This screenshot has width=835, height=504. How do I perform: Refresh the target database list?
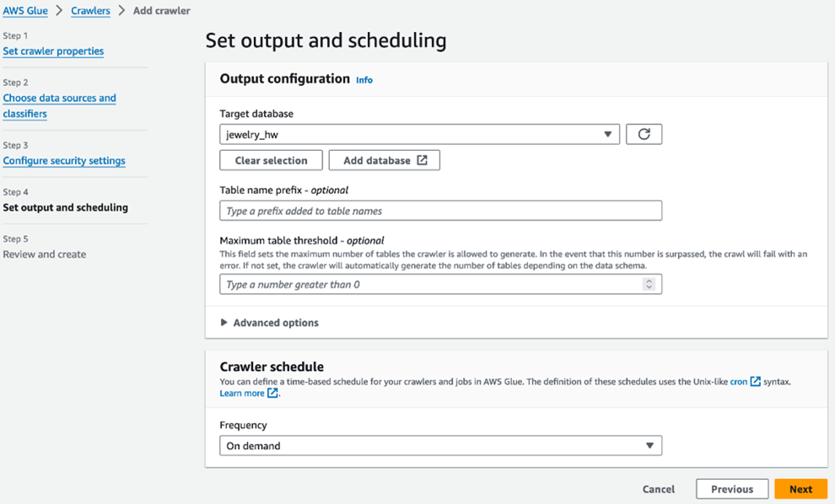point(644,134)
